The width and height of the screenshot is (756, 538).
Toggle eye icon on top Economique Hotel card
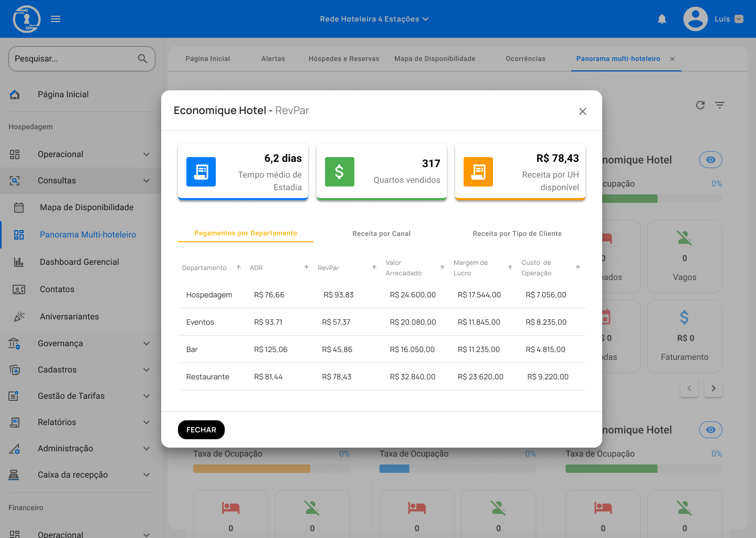710,160
